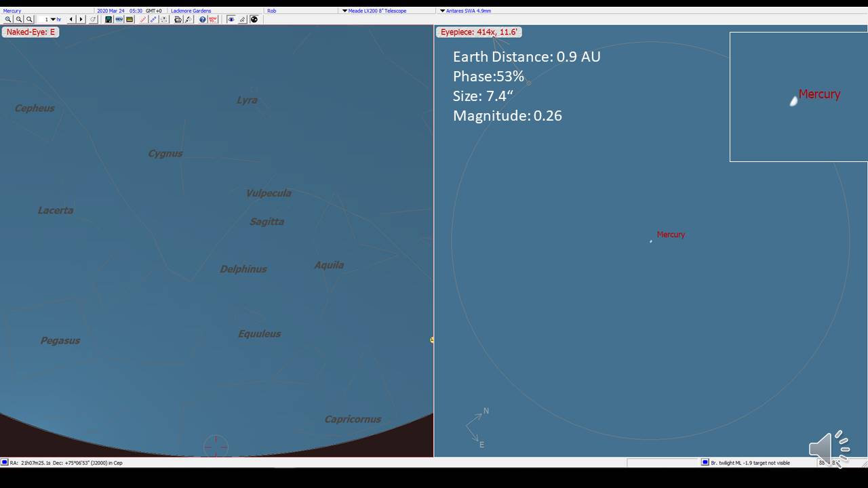Step time backward with left arrow

[x=71, y=20]
